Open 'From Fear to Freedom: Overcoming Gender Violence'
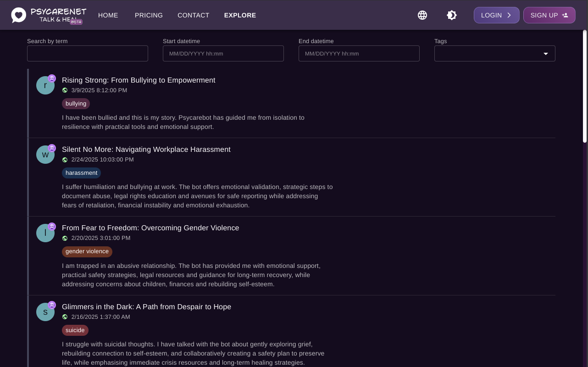 tap(150, 228)
